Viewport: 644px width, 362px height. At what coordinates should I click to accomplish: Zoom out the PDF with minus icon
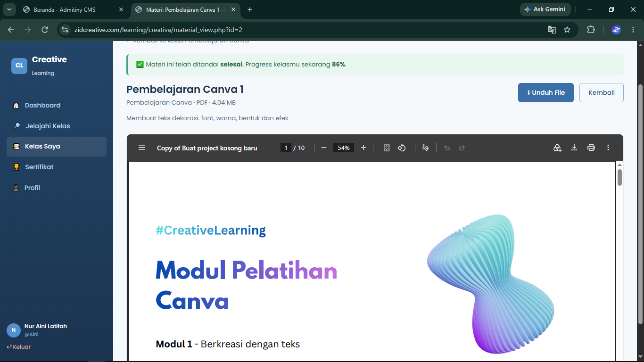click(324, 148)
